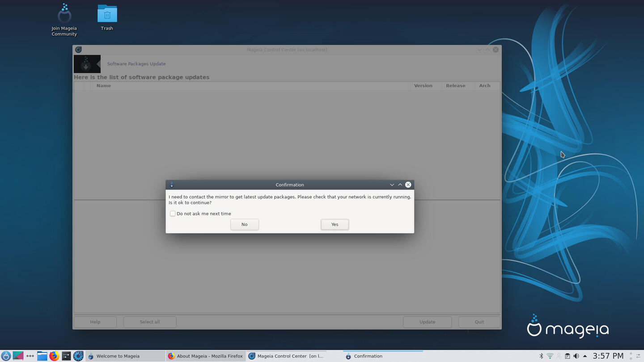Click the show desktop taskbar icon
644x362 pixels.
(x=18, y=356)
